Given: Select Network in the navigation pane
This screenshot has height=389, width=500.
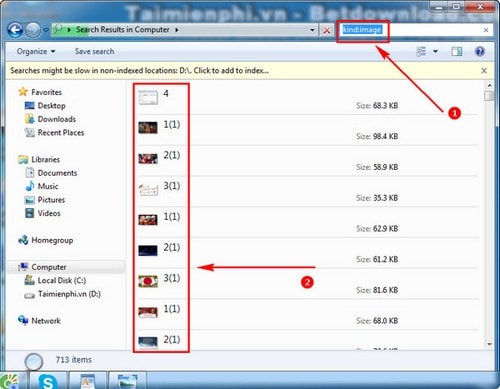Looking at the screenshot, I should pos(46,321).
